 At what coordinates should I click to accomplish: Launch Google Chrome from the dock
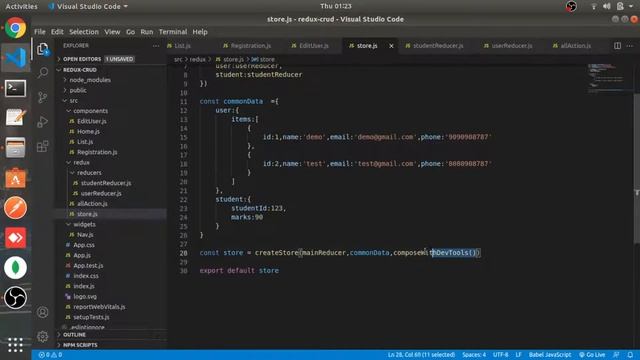click(x=16, y=28)
